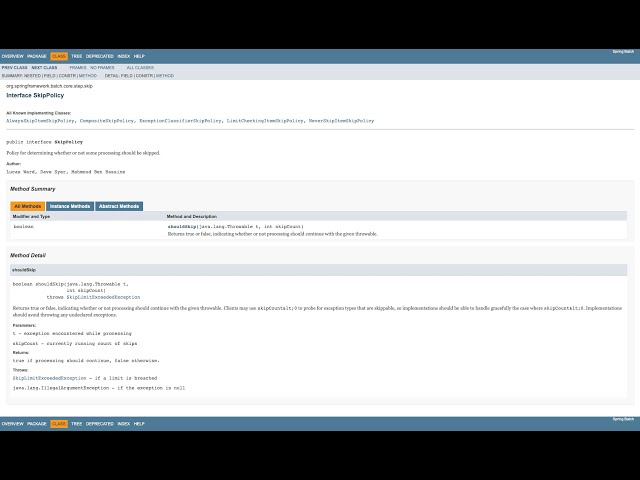
Task: Open CompositeSkipPolicy implementing class
Action: click(x=107, y=121)
